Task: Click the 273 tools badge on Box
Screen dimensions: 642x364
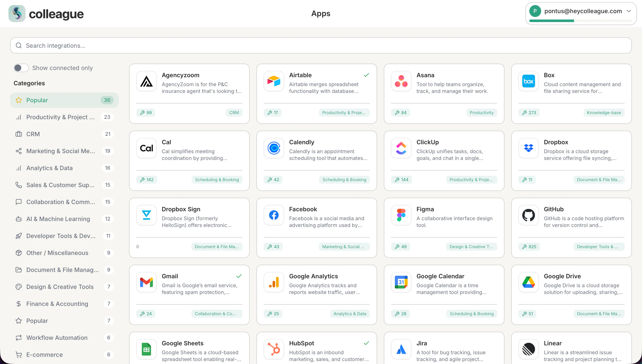Action: point(529,112)
